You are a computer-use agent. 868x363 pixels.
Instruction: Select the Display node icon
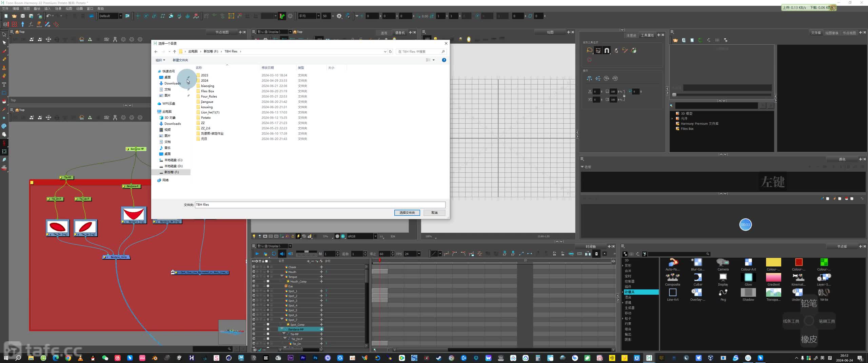click(723, 277)
